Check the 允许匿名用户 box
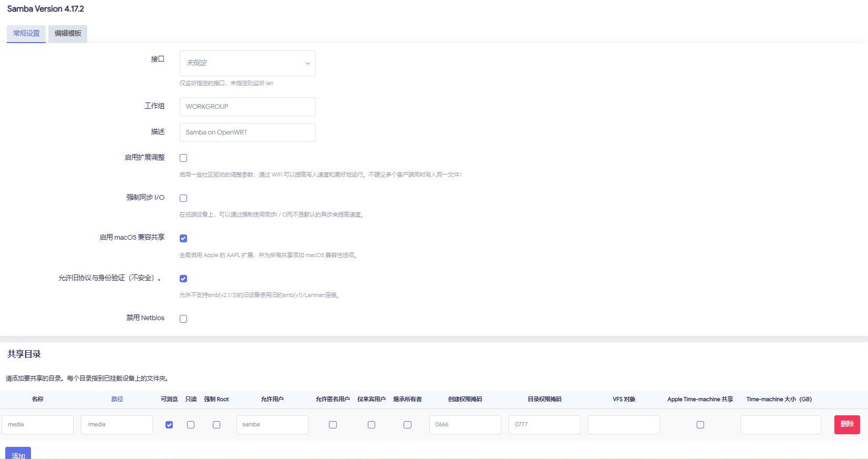868x460 pixels. pyautogui.click(x=333, y=425)
